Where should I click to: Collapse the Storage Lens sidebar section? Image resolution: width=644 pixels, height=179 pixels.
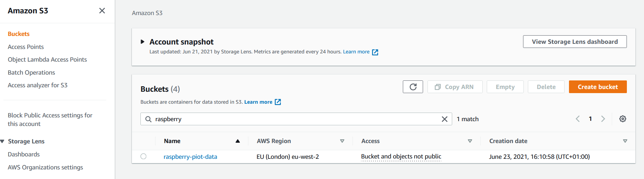point(2,141)
